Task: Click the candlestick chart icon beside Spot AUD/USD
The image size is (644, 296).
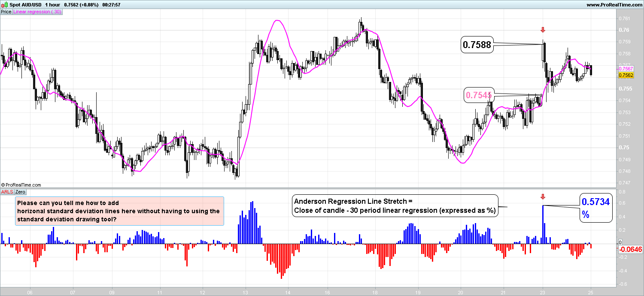Action: (x=3, y=5)
